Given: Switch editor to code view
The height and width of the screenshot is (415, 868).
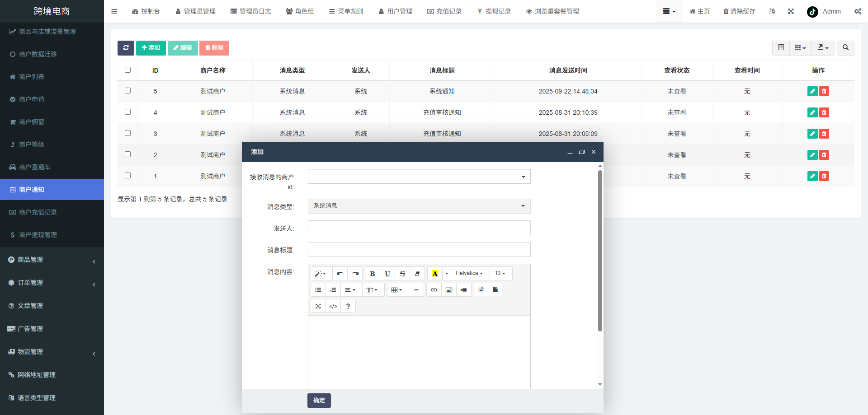Looking at the screenshot, I should [x=333, y=306].
